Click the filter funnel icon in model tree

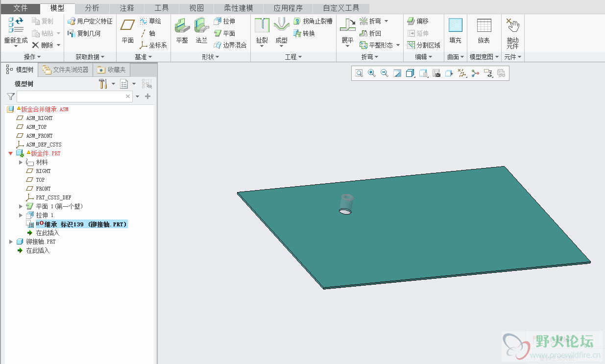point(11,97)
